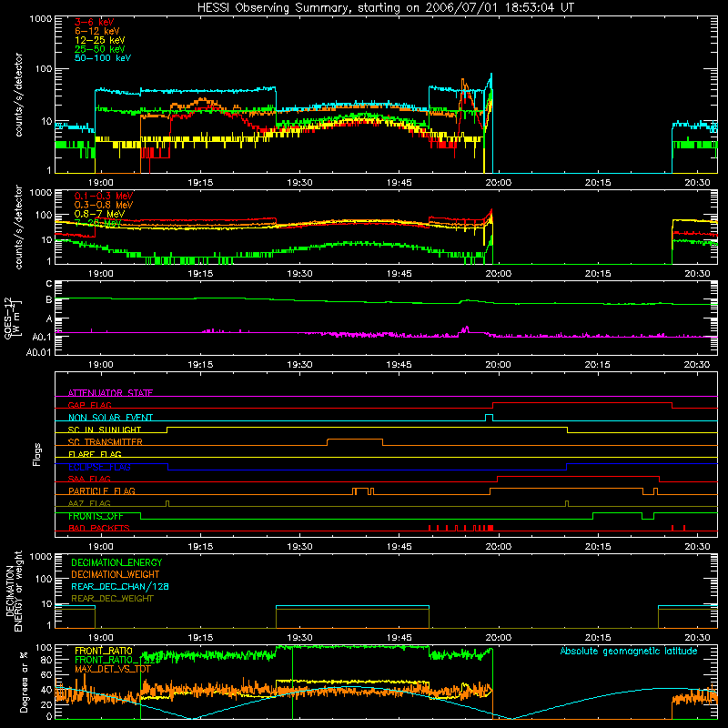Select the A0.1 tick label on GOES axis
Screen dimensions: 728x728
pyautogui.click(x=42, y=338)
